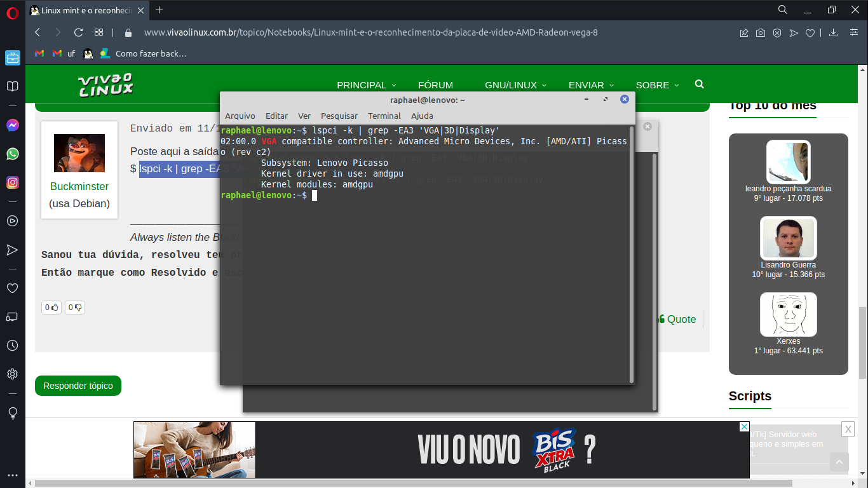Open Settings gear icon in sidebar
The height and width of the screenshot is (488, 868).
coord(12,374)
